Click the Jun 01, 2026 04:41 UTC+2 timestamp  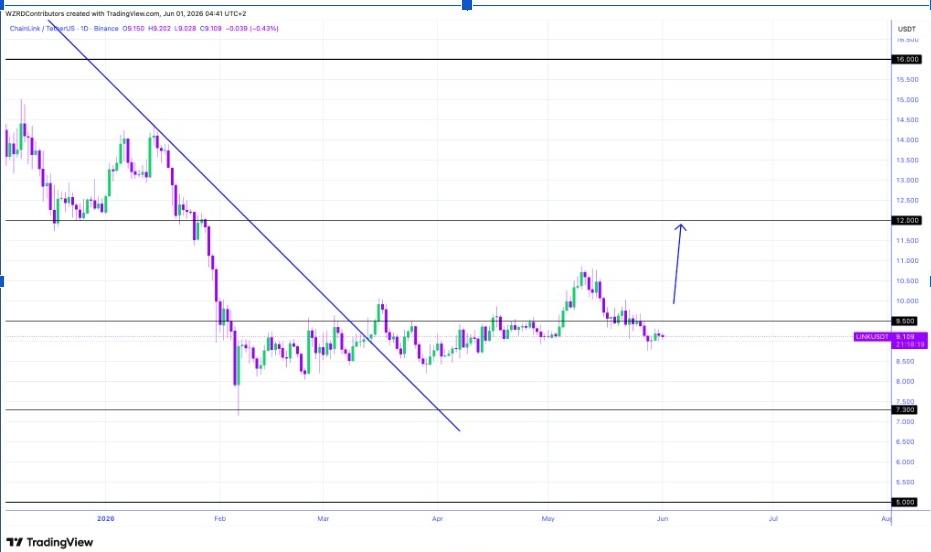[x=205, y=14]
